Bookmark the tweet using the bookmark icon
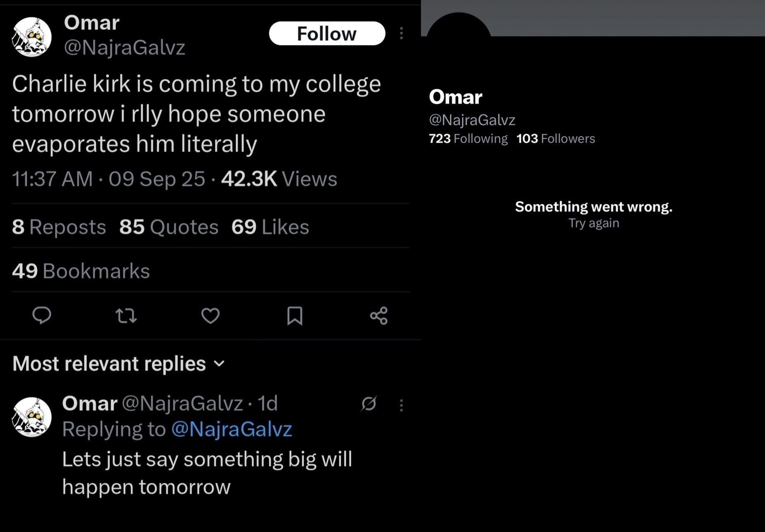Screen dimensions: 765x532 point(295,316)
